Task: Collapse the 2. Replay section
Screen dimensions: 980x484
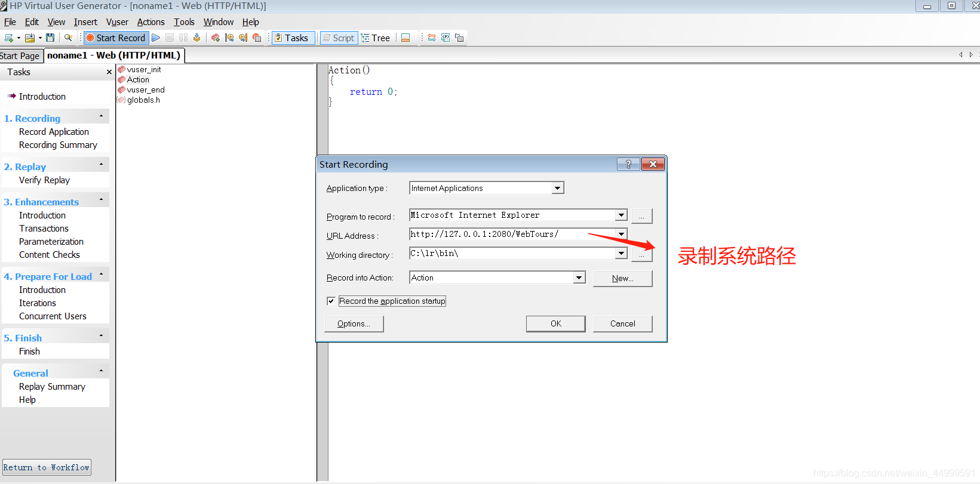Action: pyautogui.click(x=101, y=164)
